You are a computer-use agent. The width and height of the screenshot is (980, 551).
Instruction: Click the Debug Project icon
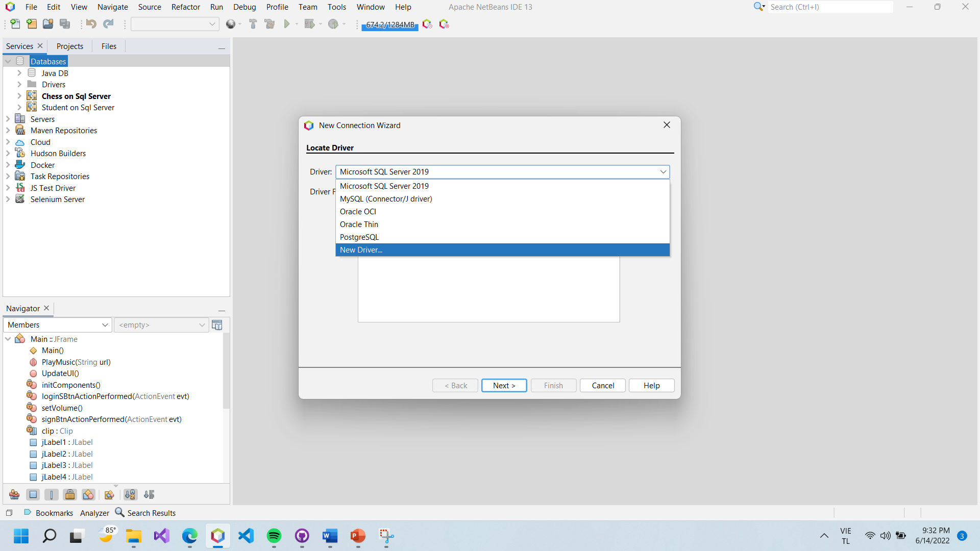click(x=309, y=24)
